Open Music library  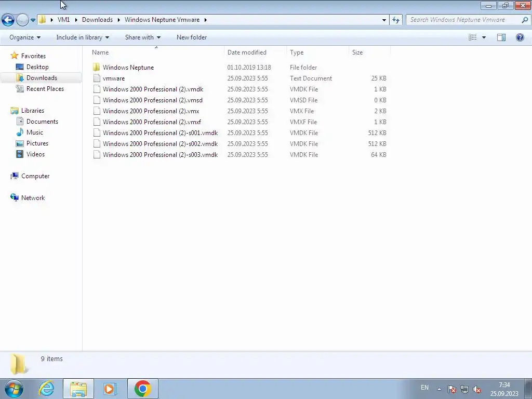pos(35,132)
